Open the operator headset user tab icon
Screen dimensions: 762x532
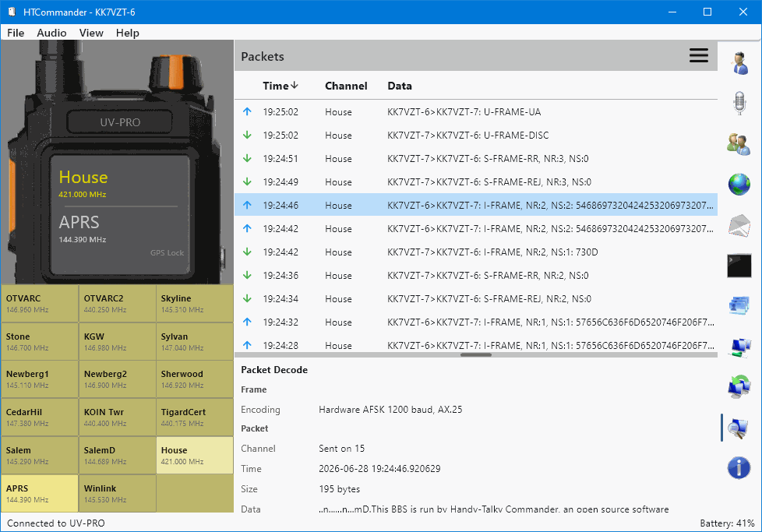point(739,63)
